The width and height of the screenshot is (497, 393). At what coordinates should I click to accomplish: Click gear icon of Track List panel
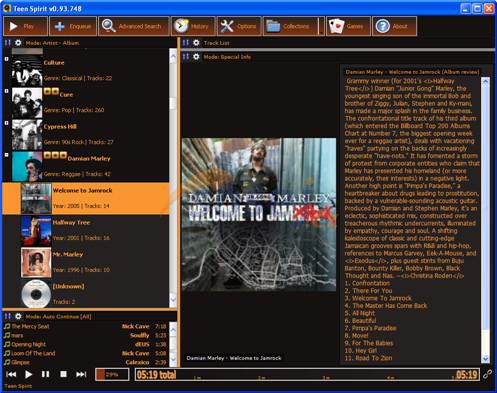[x=196, y=43]
